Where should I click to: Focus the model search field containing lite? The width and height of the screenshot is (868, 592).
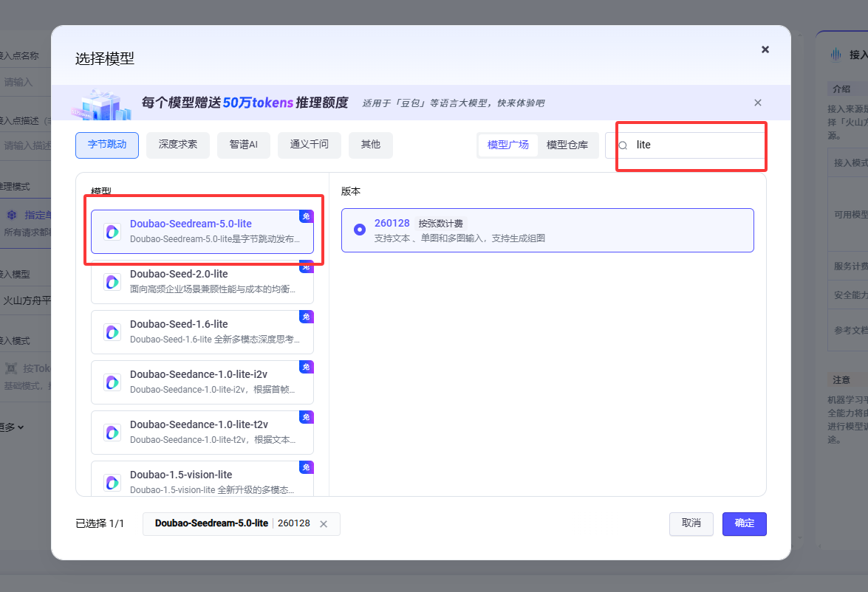(x=694, y=145)
